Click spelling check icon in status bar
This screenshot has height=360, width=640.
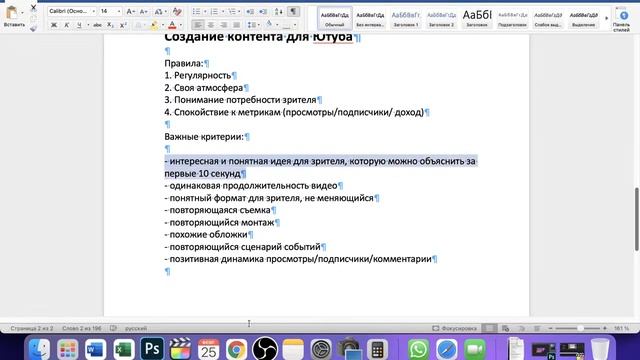coord(113,328)
